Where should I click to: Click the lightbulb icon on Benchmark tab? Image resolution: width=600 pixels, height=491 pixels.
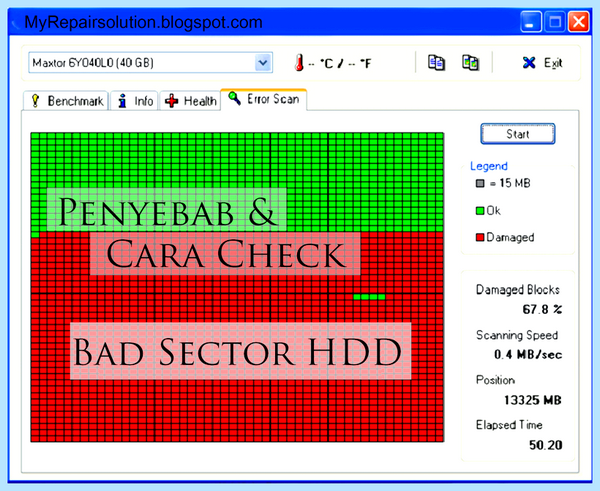[x=35, y=101]
